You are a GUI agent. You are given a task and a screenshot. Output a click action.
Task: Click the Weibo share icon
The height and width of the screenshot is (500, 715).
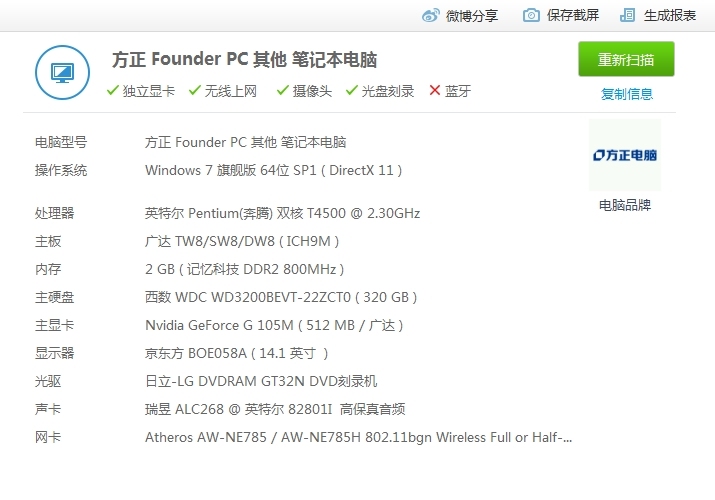click(x=430, y=15)
